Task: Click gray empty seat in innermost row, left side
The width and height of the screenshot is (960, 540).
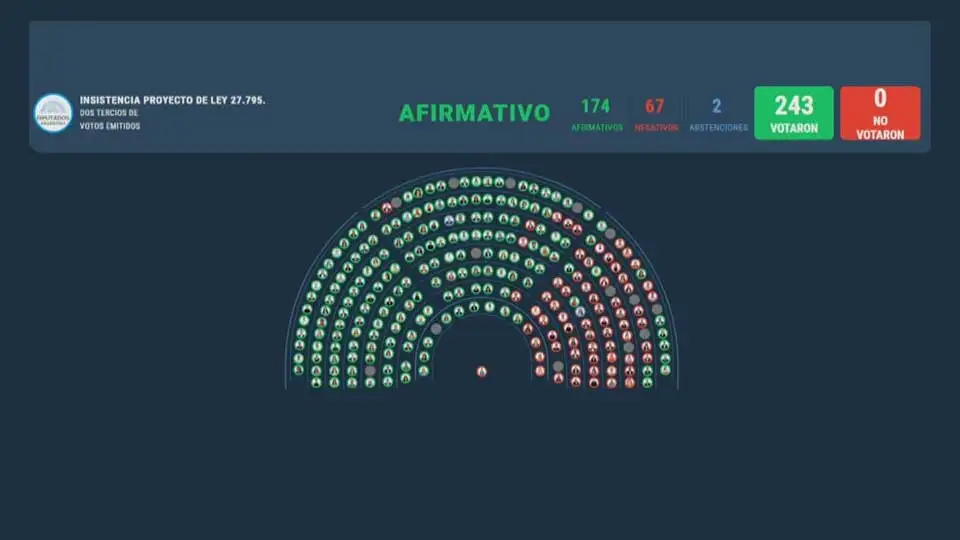Action: click(x=436, y=328)
